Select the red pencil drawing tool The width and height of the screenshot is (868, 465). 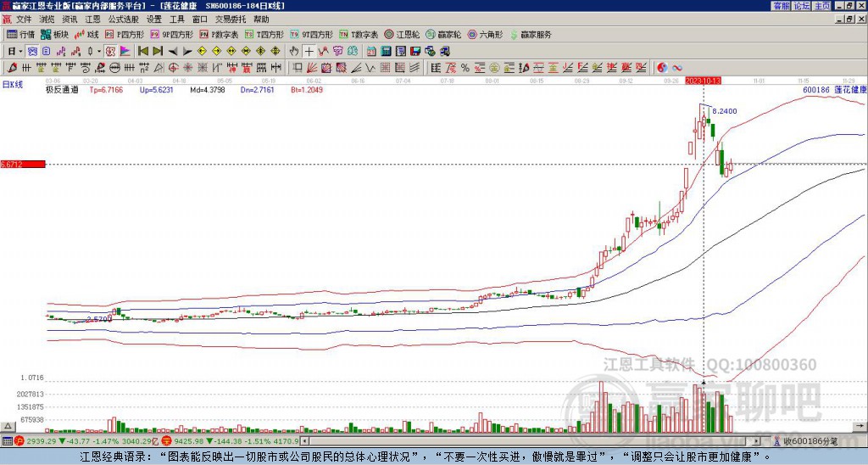click(x=11, y=68)
